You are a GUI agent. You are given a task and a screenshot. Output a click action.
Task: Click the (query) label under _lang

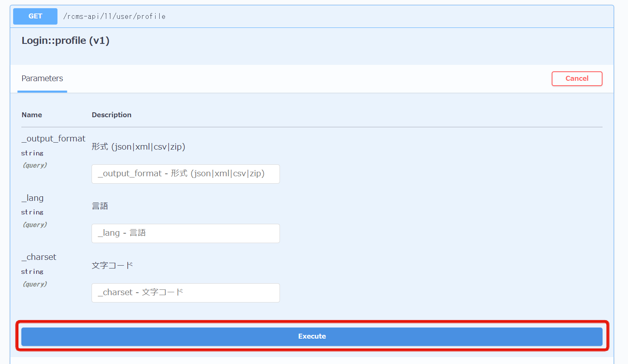35,225
